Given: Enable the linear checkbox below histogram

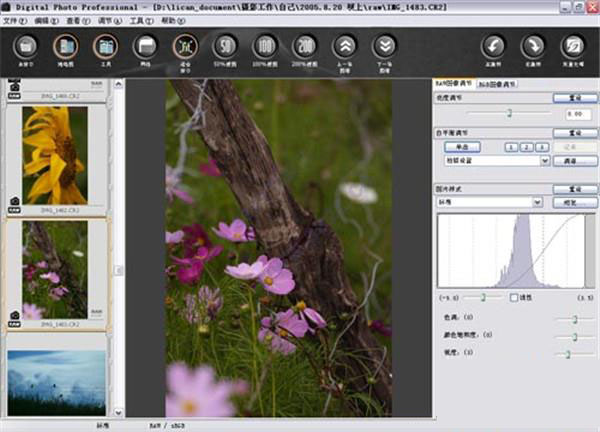Looking at the screenshot, I should [513, 297].
